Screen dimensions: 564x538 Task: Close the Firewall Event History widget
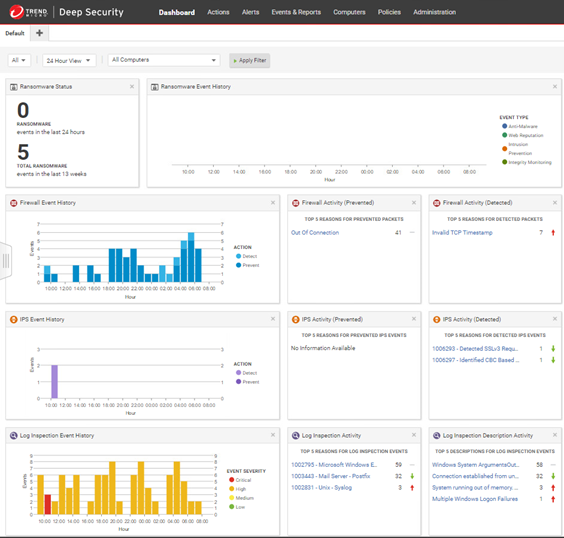coord(273,203)
